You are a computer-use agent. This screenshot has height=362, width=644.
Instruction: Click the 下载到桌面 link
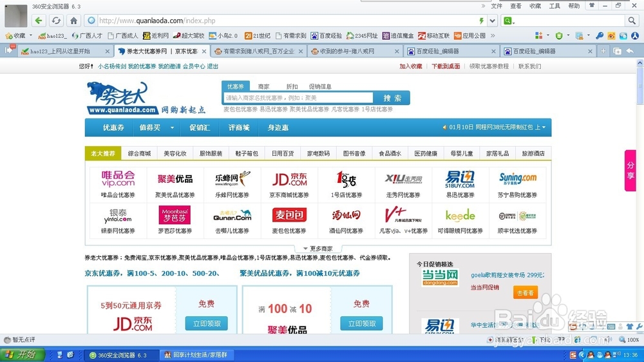[x=446, y=66]
